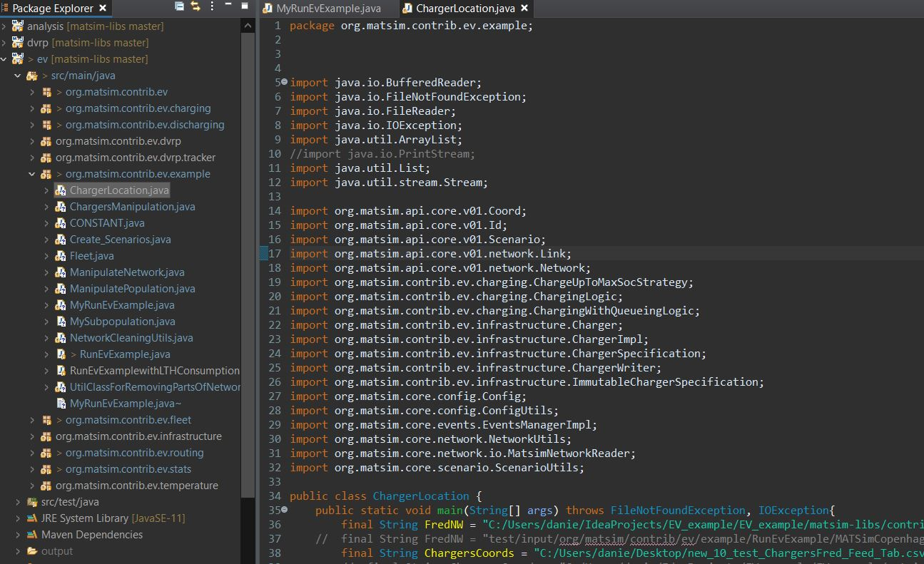The height and width of the screenshot is (564, 924).
Task: Switch to the MyRunEvExample.java editor tab
Action: [x=329, y=9]
